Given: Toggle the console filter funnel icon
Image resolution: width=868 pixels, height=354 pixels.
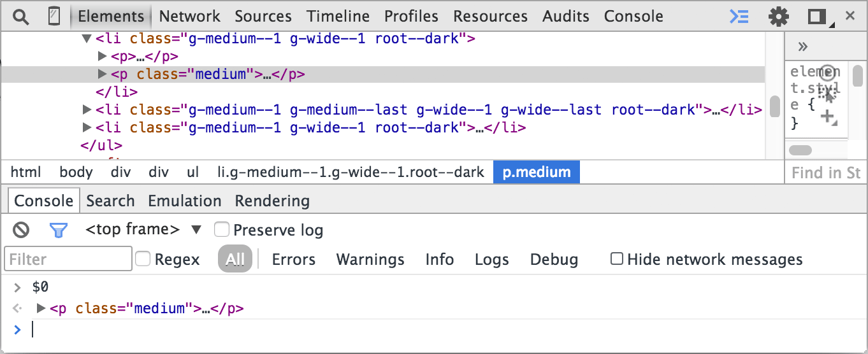Looking at the screenshot, I should pos(59,230).
